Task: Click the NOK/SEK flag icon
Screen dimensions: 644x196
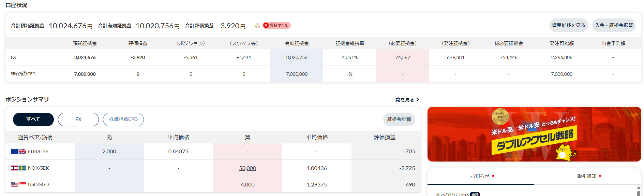Action: pos(18,168)
